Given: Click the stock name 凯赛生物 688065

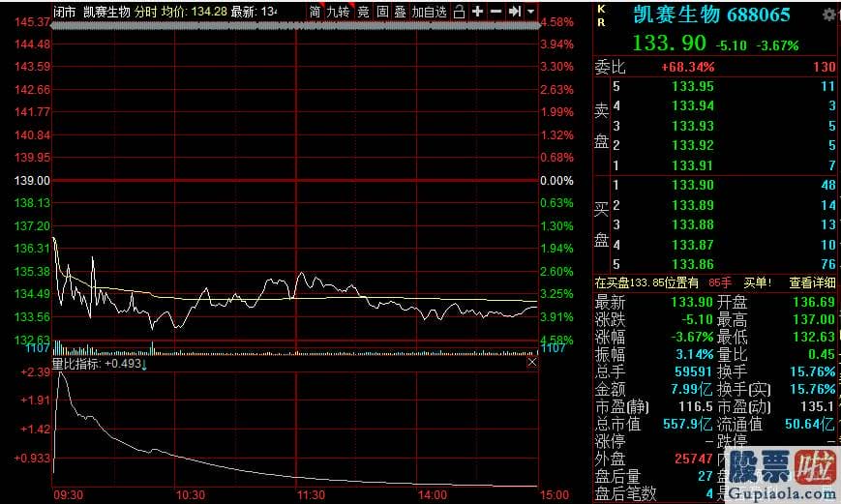Looking at the screenshot, I should pyautogui.click(x=711, y=15).
